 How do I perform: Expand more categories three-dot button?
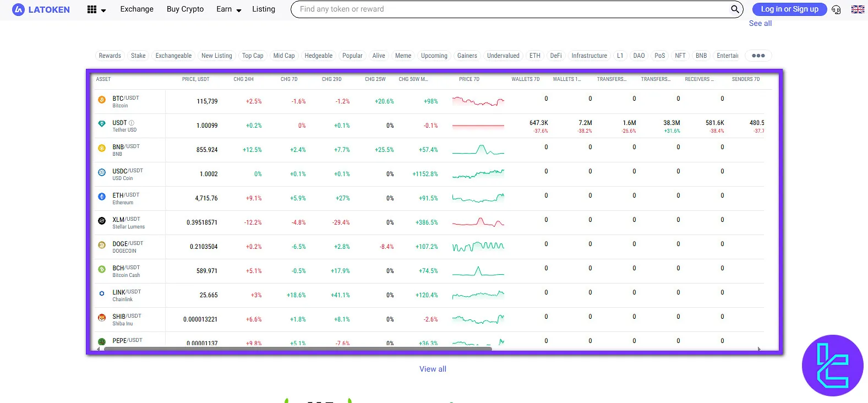[758, 56]
